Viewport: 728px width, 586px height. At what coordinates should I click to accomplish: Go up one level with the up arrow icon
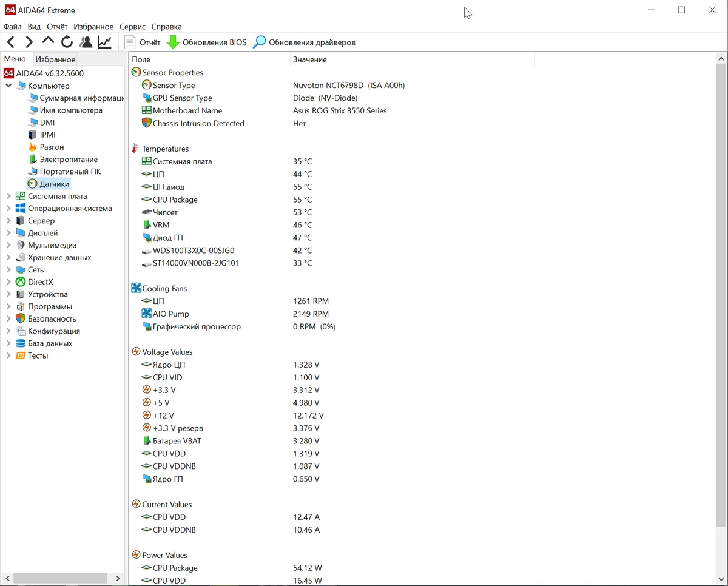[48, 41]
